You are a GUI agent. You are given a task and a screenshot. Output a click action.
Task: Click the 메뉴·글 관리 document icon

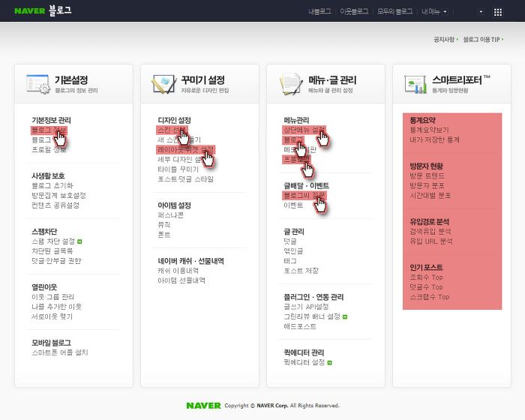291,84
